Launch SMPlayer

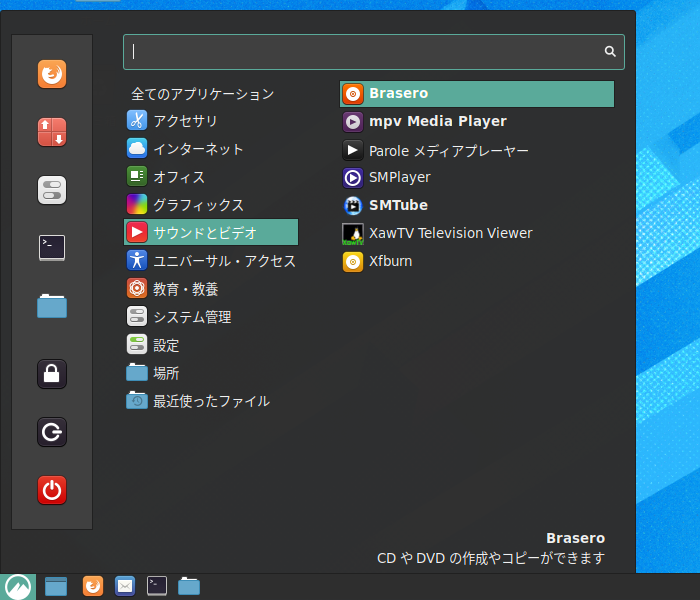477,178
